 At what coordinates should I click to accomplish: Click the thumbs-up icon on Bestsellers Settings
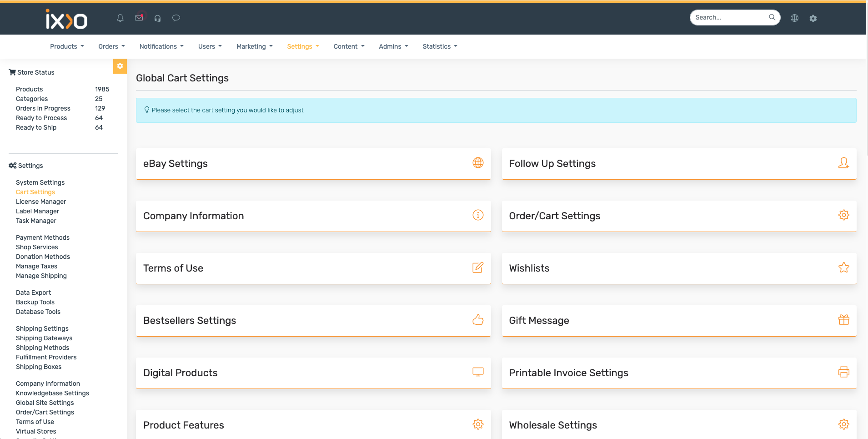coord(478,320)
